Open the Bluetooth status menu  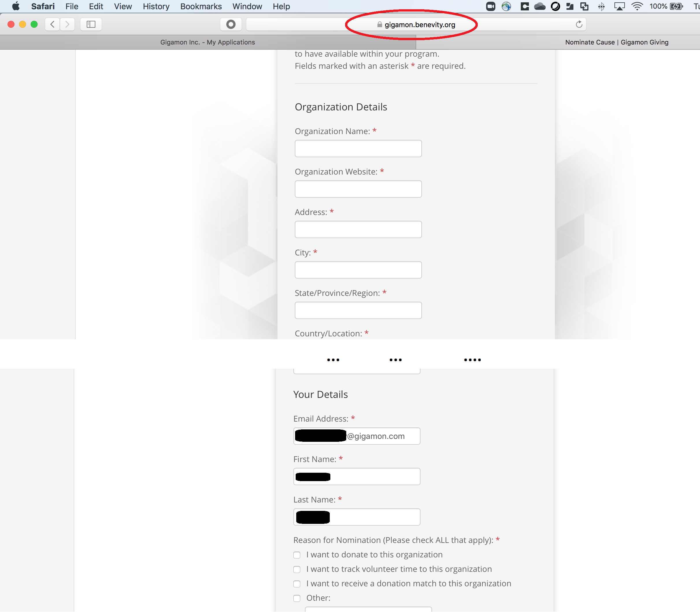click(602, 6)
